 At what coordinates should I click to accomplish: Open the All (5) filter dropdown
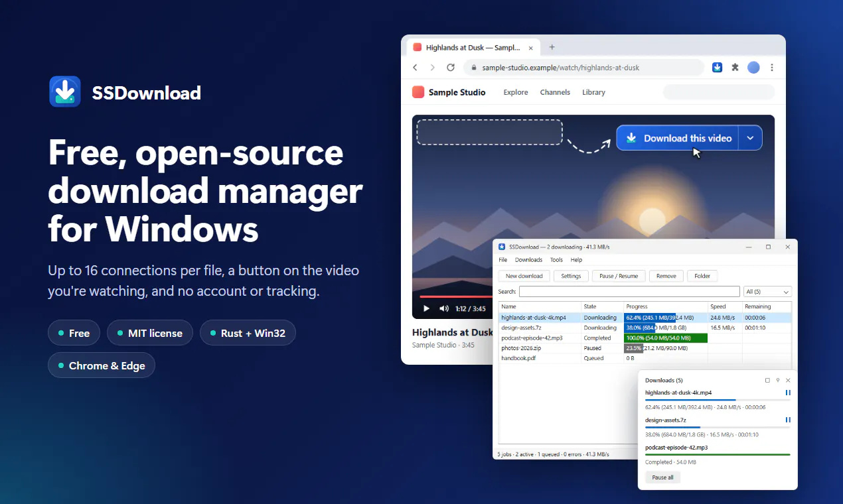point(767,292)
